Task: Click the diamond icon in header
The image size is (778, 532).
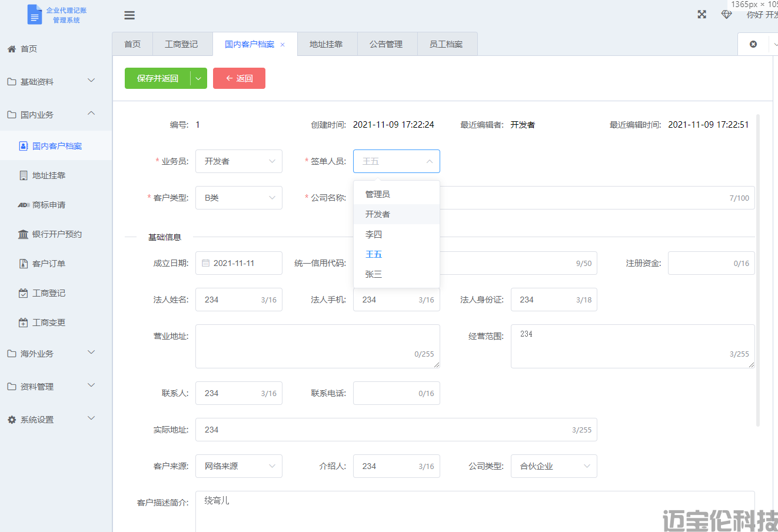Action: (x=727, y=14)
